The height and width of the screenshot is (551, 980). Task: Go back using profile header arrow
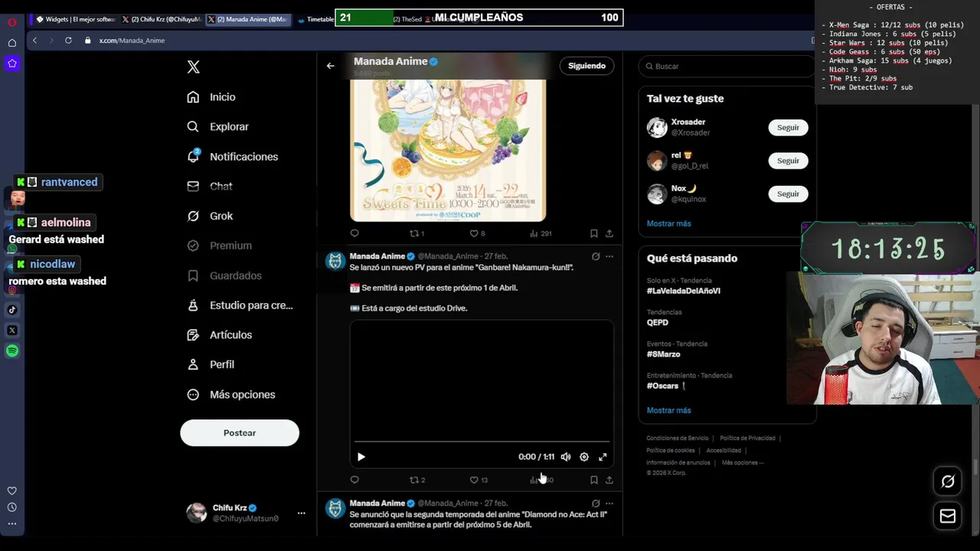coord(331,66)
